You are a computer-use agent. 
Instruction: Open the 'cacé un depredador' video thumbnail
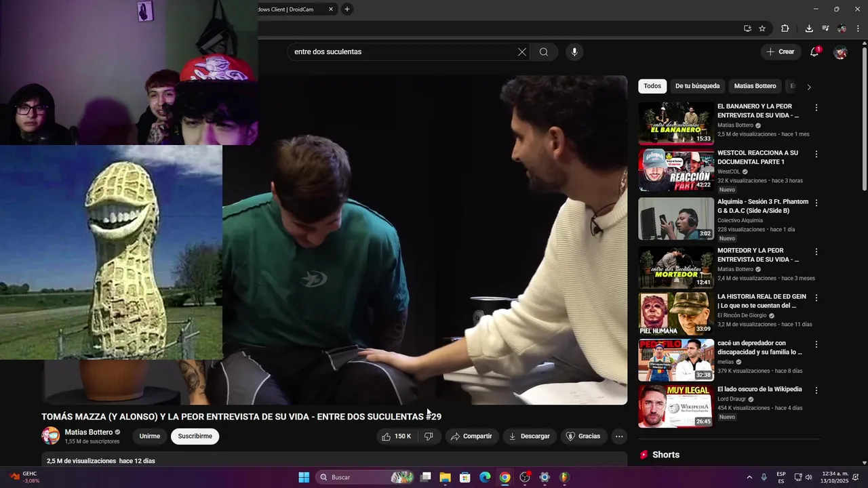[676, 360]
